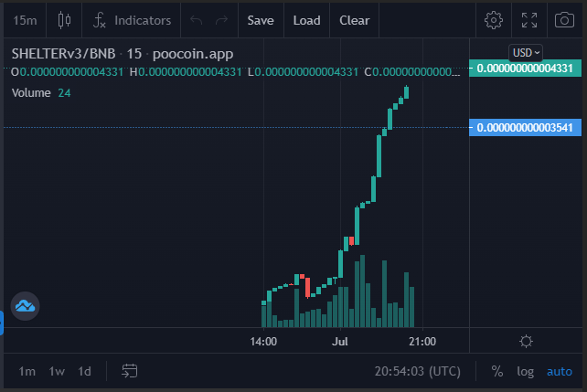Image resolution: width=587 pixels, height=392 pixels.
Task: Select the blue price label 0.000000000003541
Action: pyautogui.click(x=525, y=128)
